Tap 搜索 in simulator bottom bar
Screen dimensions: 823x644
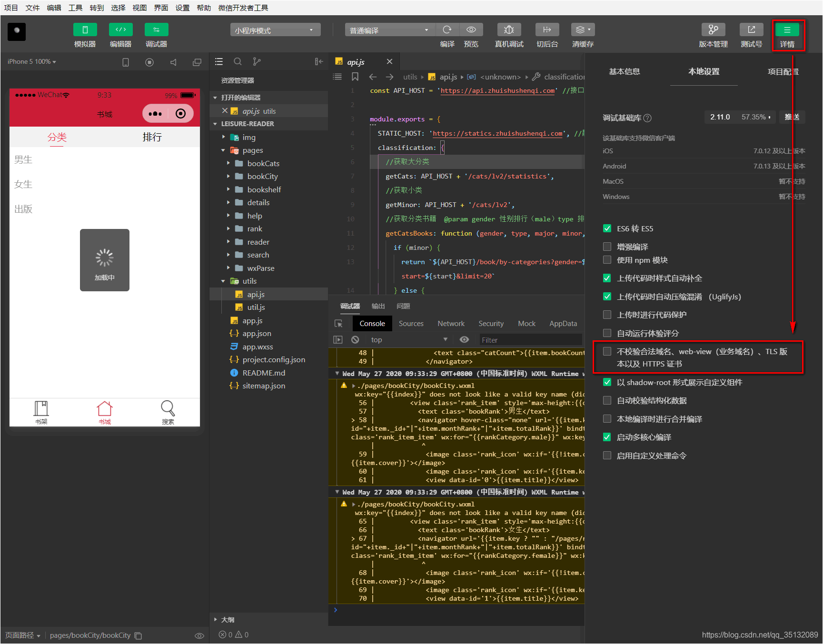pos(168,412)
